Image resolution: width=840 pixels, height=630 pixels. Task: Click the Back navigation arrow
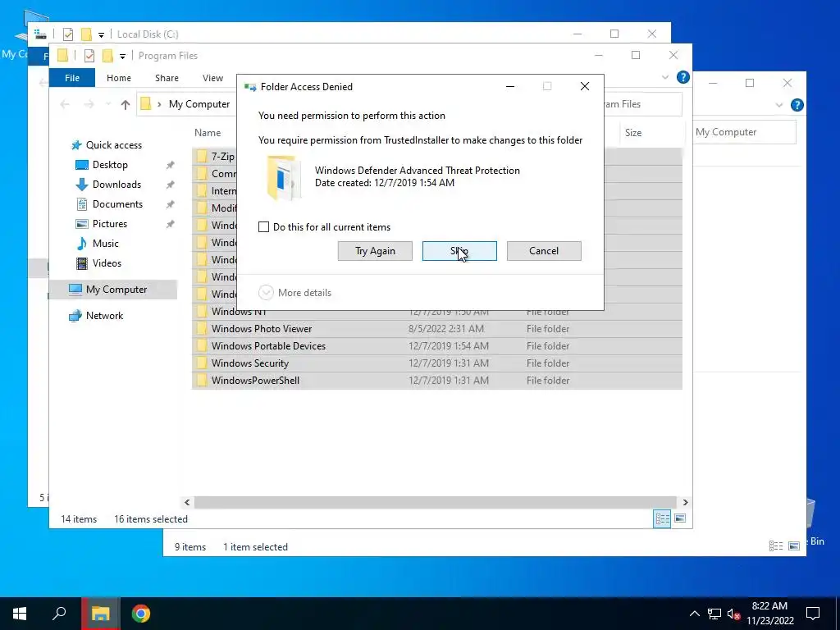65,104
